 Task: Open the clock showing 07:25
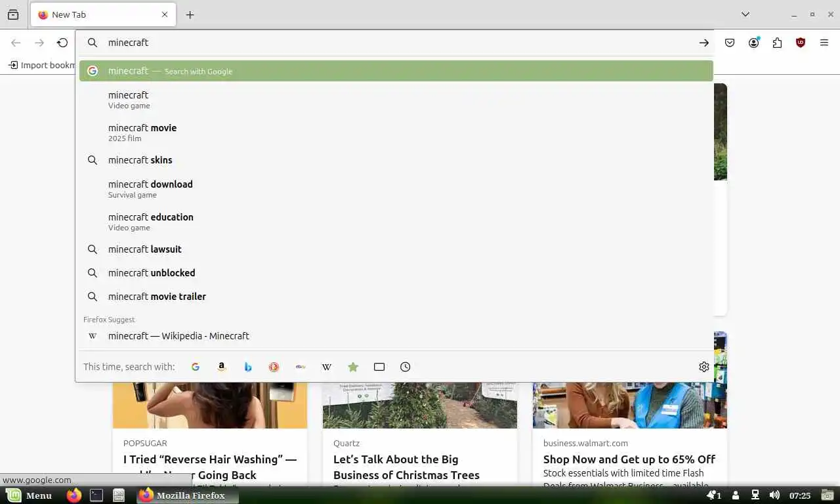pyautogui.click(x=800, y=495)
